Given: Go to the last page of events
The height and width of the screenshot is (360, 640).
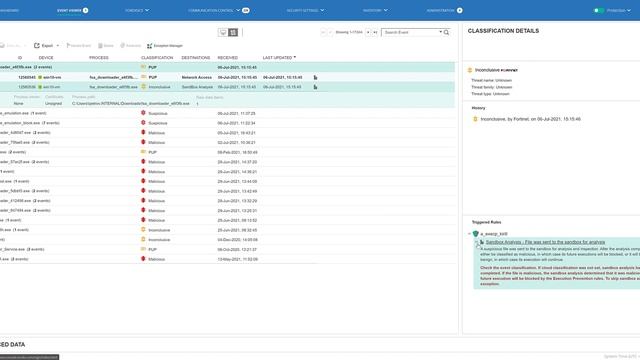Looking at the screenshot, I should point(375,32).
